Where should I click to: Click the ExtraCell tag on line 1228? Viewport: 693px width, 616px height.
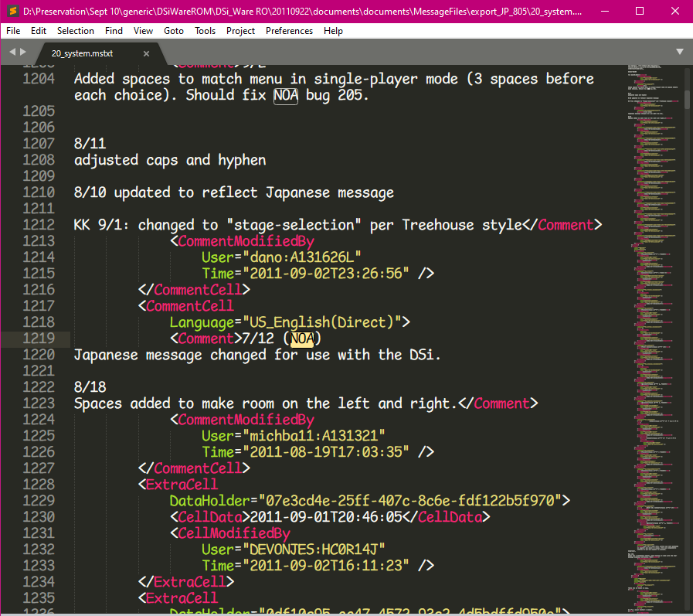pyautogui.click(x=178, y=485)
